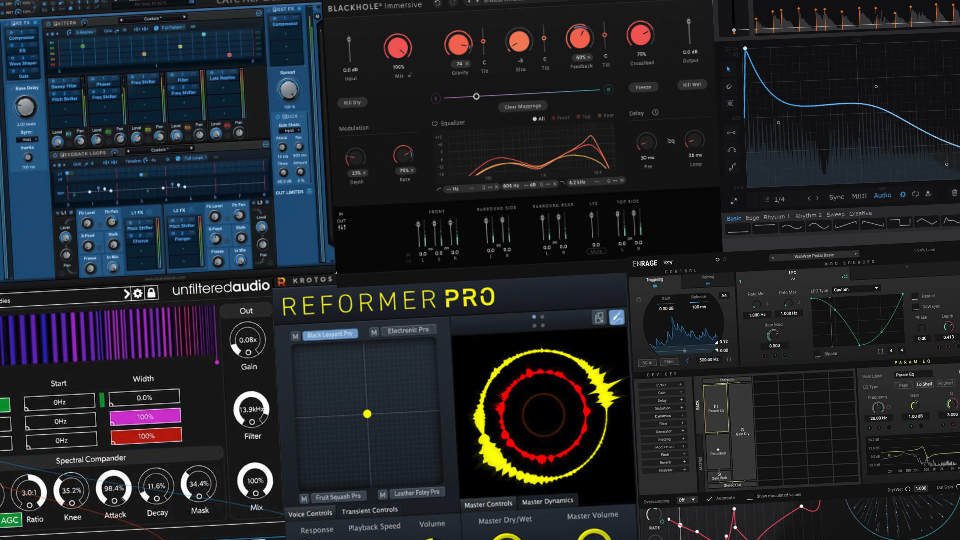Screen dimensions: 960x540
Task: Mute the Black Leopard Pro slot
Action: tap(295, 336)
